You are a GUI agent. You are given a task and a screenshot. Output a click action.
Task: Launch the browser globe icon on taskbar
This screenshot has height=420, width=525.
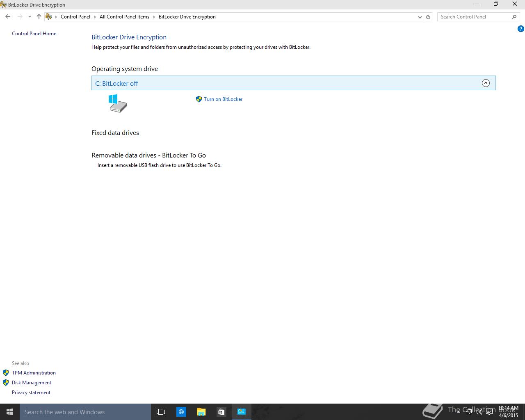point(181,412)
